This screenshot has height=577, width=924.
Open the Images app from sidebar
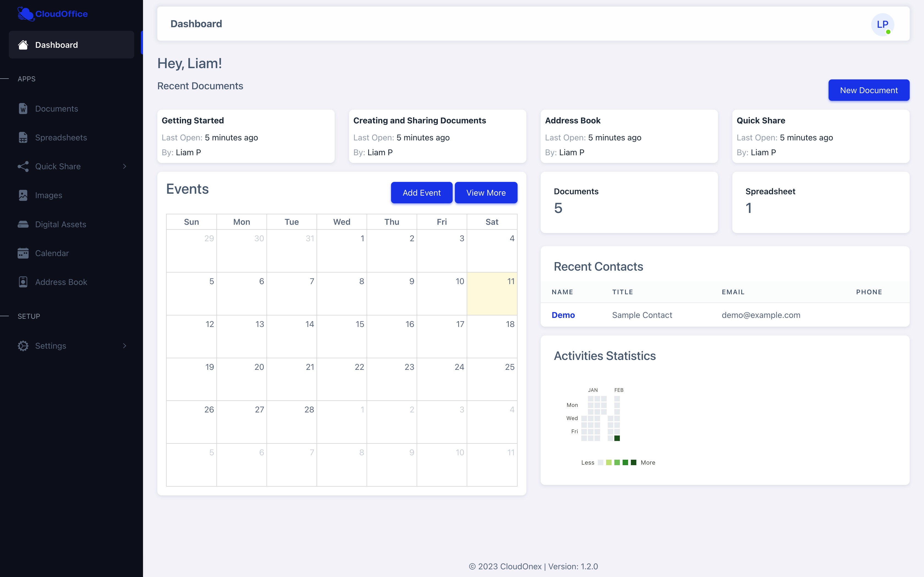[x=23, y=195]
